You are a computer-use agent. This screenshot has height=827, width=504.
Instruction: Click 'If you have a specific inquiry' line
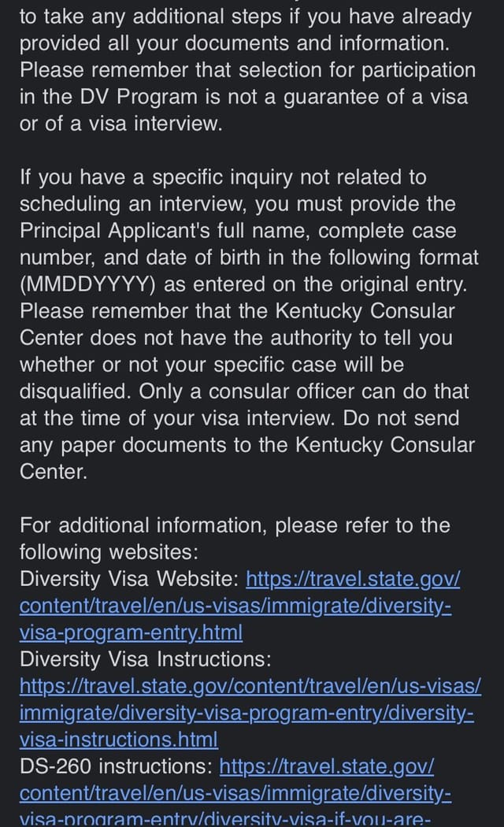tap(223, 177)
